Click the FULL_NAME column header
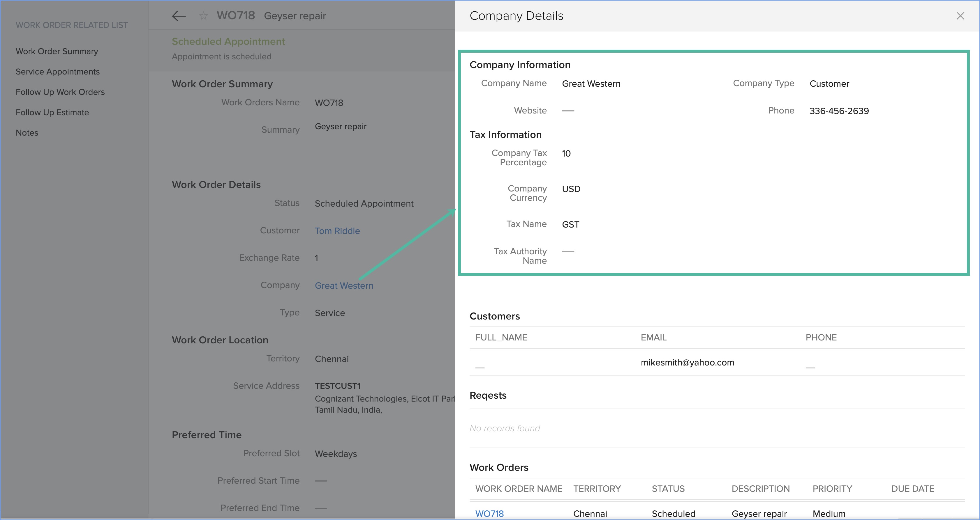The image size is (980, 520). click(x=501, y=338)
